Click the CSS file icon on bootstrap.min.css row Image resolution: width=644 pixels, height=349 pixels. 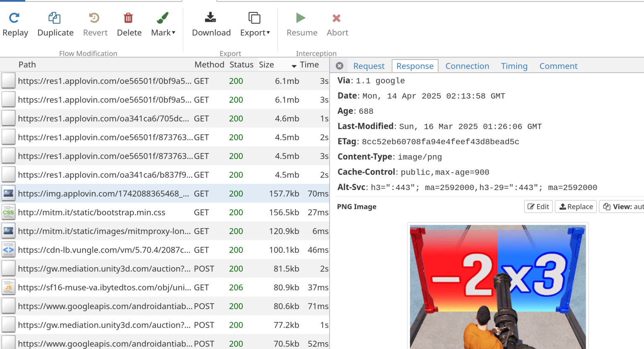(x=8, y=212)
